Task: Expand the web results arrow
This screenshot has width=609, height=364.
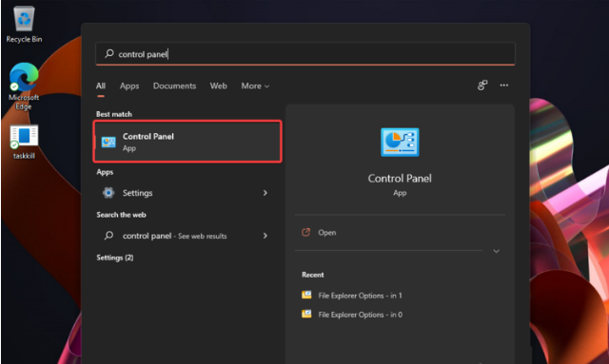Action: pos(265,236)
